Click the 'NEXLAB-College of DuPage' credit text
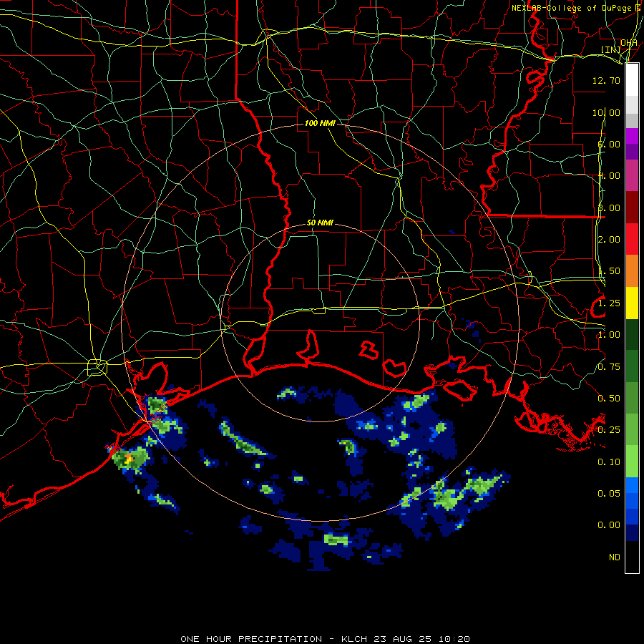This screenshot has width=644, height=644. 572,8
